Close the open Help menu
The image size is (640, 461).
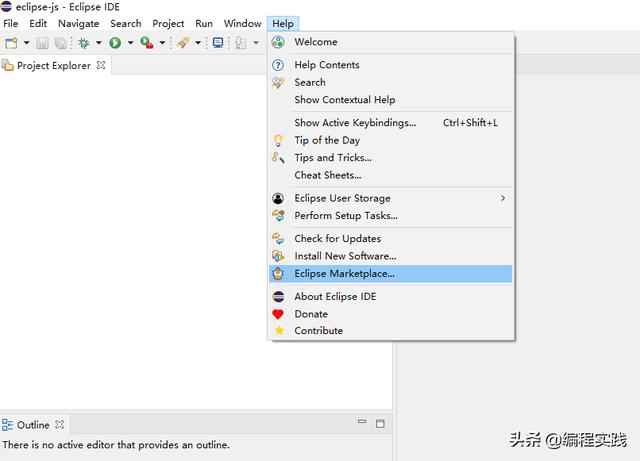[283, 24]
